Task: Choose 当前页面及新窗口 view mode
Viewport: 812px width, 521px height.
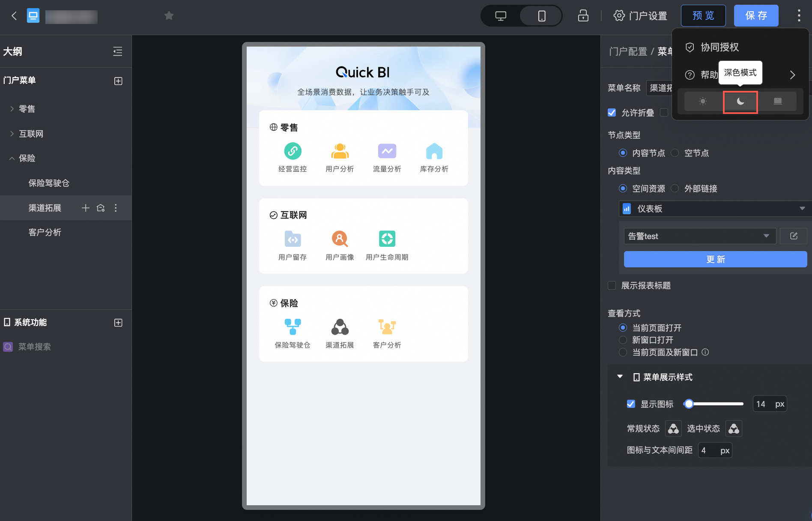Action: pyautogui.click(x=623, y=352)
